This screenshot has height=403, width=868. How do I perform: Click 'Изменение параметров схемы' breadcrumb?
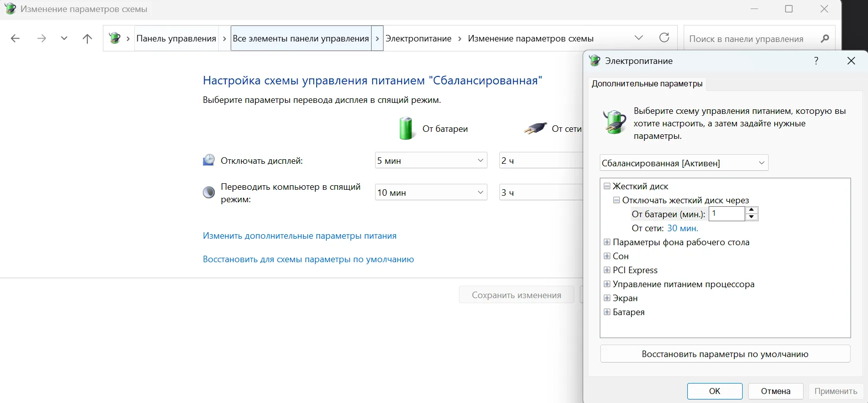coord(531,38)
